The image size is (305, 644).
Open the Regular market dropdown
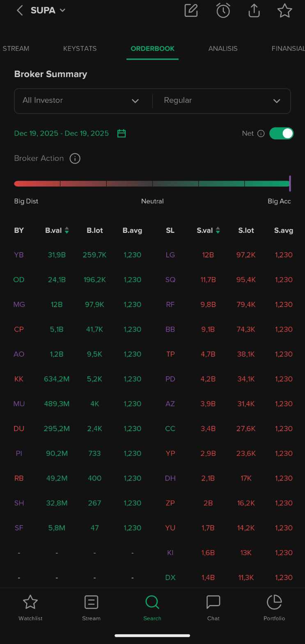coord(222,101)
